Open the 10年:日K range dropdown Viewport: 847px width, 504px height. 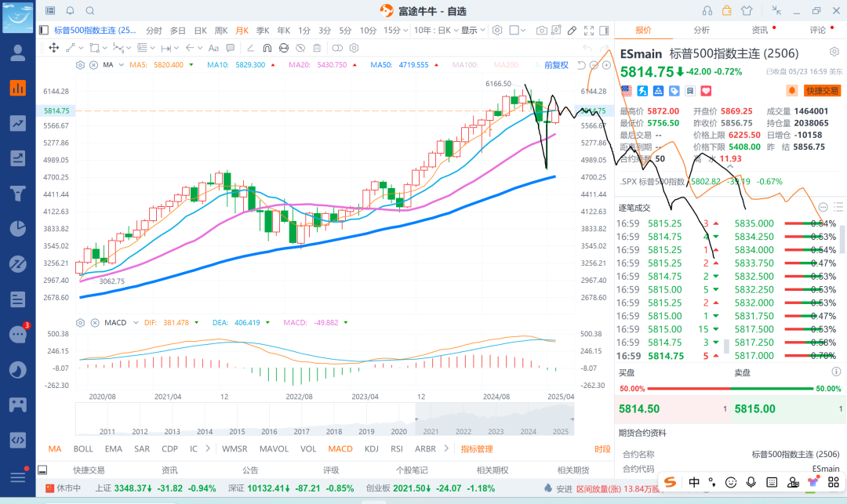[x=437, y=31]
